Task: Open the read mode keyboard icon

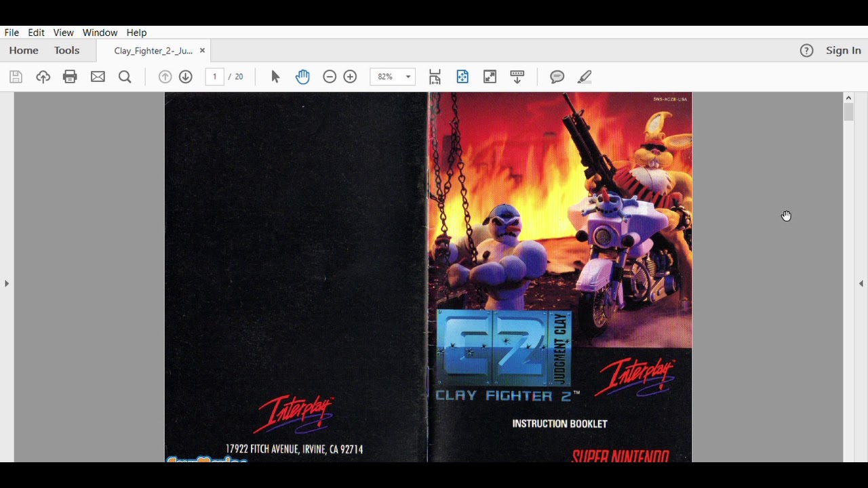Action: (x=517, y=77)
